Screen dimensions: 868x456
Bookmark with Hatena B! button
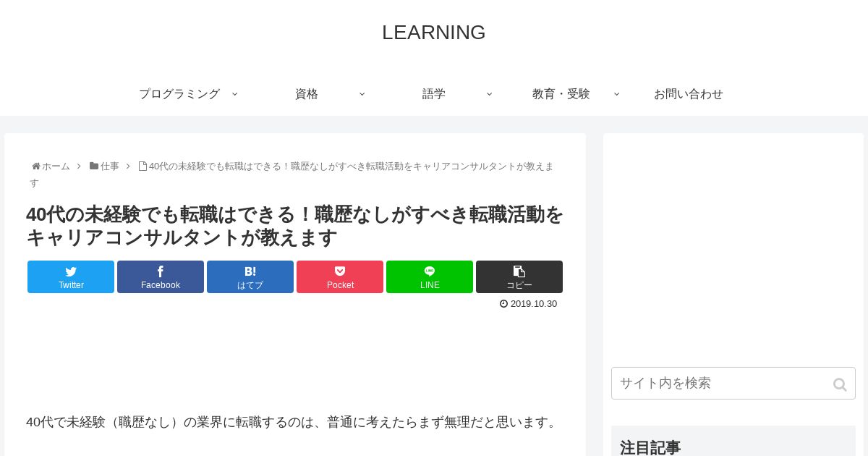click(x=250, y=276)
